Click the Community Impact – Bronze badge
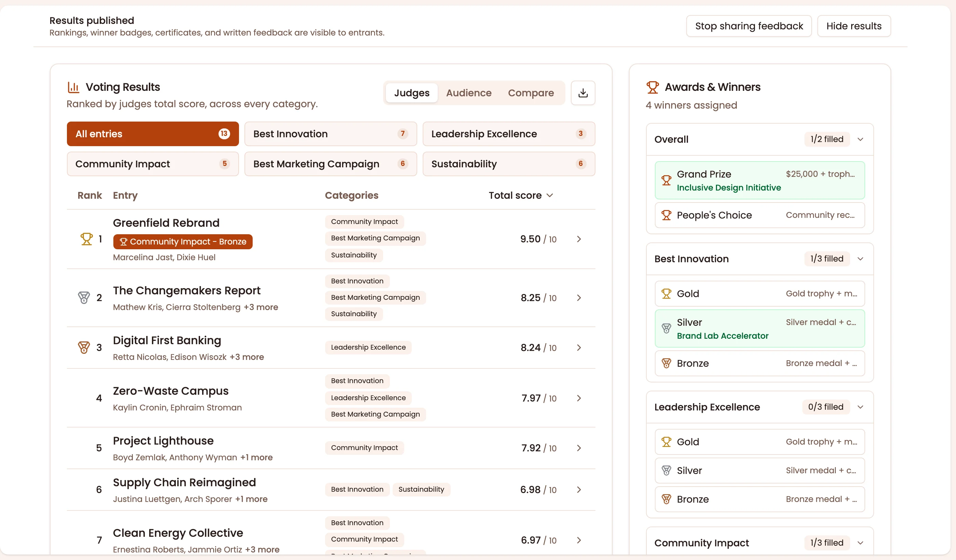Viewport: 956px width, 560px height. pos(183,242)
